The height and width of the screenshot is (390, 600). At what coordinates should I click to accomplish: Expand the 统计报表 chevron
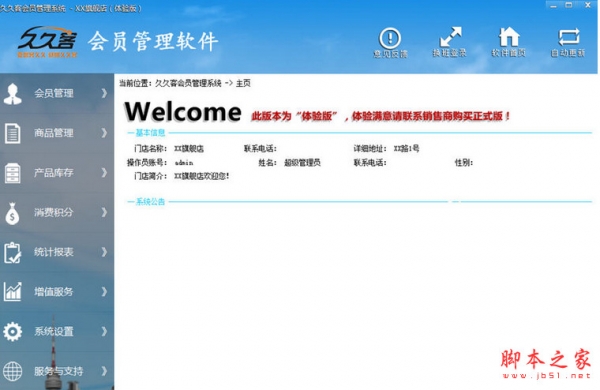(x=104, y=252)
